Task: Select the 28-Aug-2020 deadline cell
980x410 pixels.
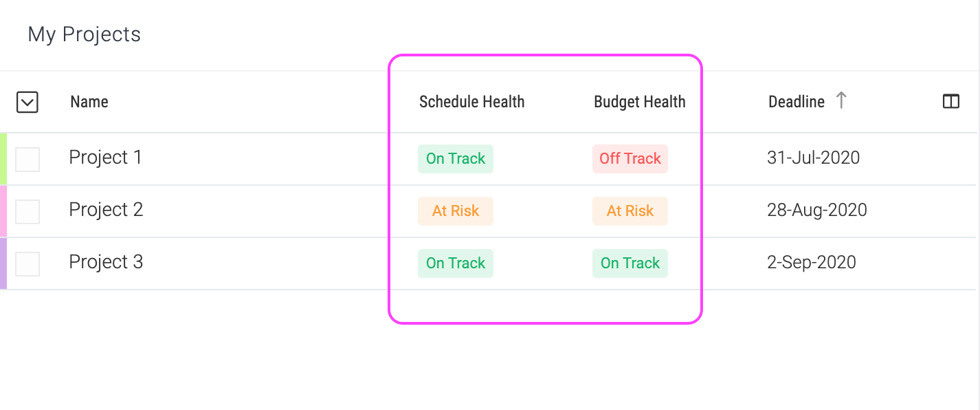Action: click(x=817, y=210)
